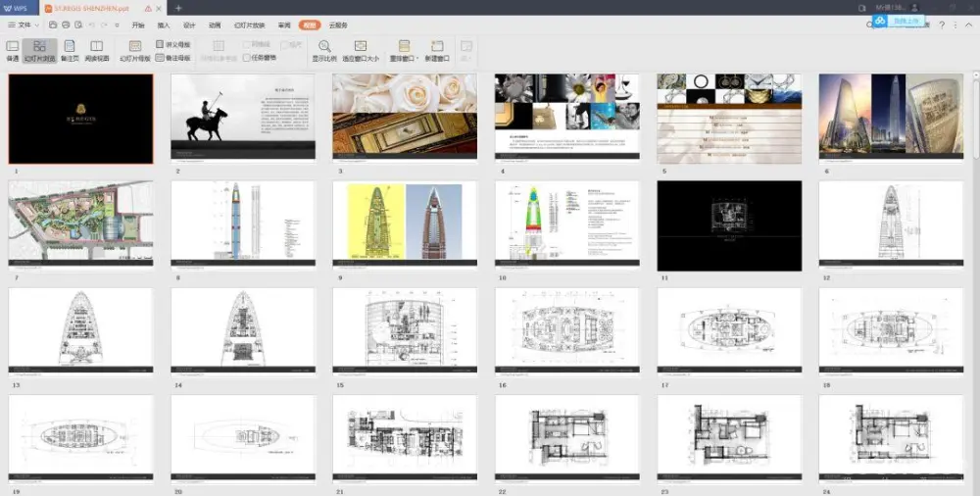980x496 pixels.
Task: Open the Insert ribbon tab
Action: [164, 25]
